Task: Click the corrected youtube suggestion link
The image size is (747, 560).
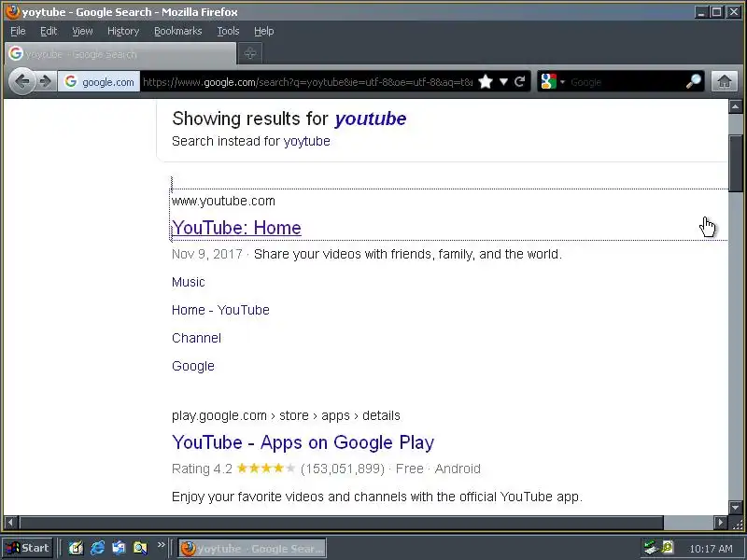Action: click(370, 119)
